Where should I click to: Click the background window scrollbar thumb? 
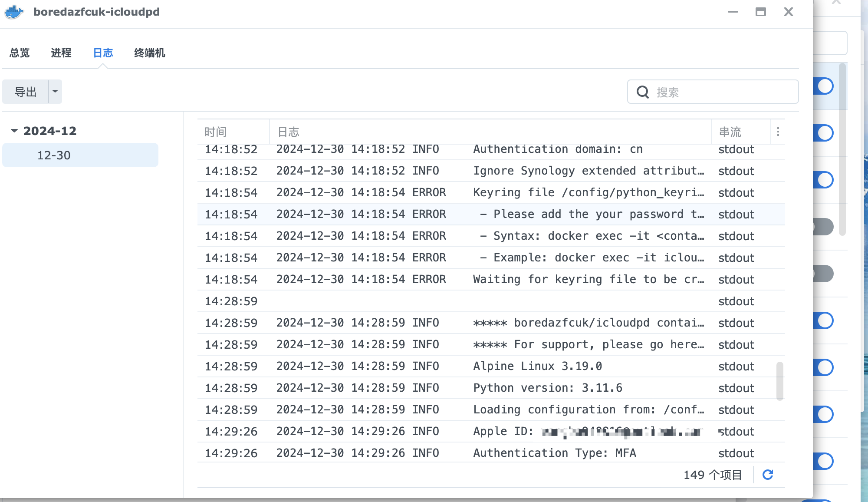click(842, 149)
